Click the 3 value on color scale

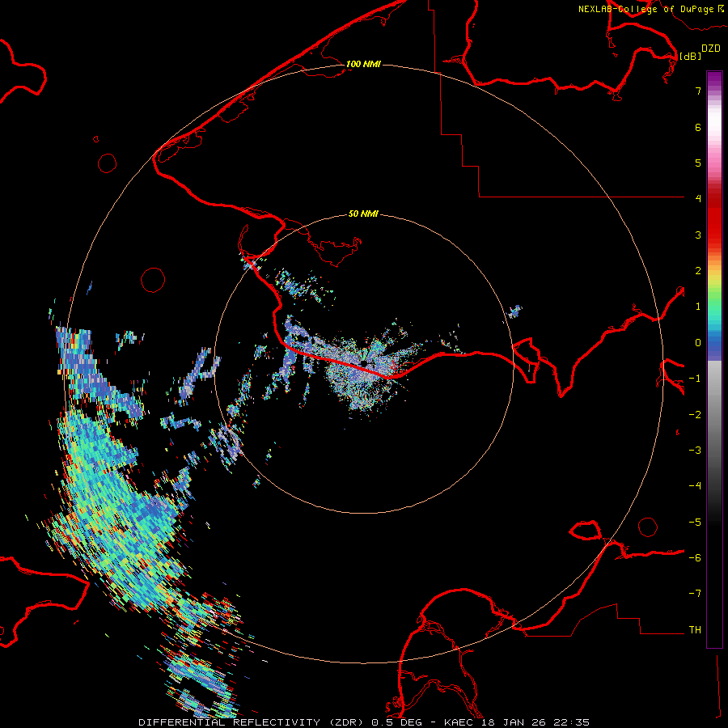[x=698, y=235]
